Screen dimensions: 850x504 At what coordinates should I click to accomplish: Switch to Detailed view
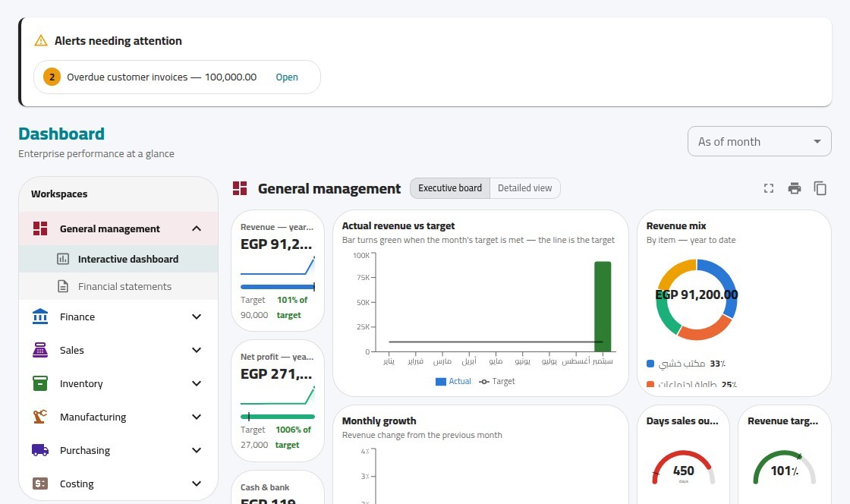pos(524,188)
